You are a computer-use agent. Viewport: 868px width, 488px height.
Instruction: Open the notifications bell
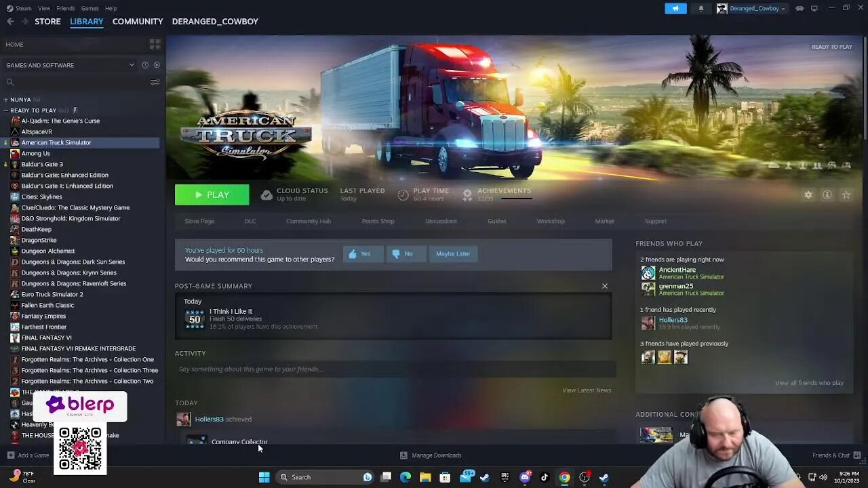[701, 8]
